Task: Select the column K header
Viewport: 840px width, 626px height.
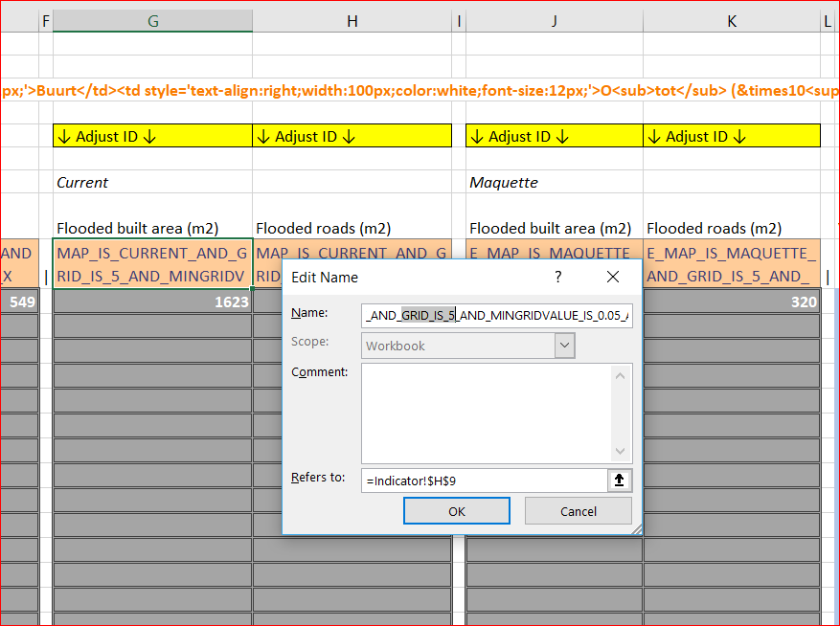Action: click(732, 21)
